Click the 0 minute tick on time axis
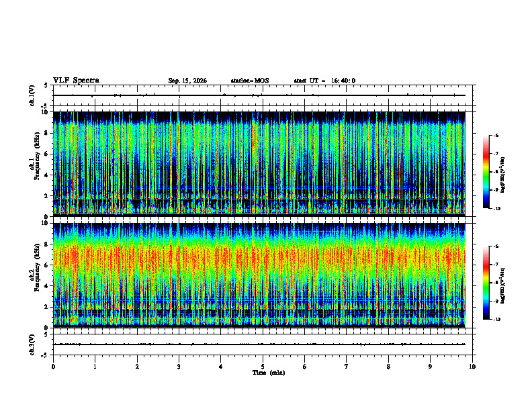 point(53,367)
